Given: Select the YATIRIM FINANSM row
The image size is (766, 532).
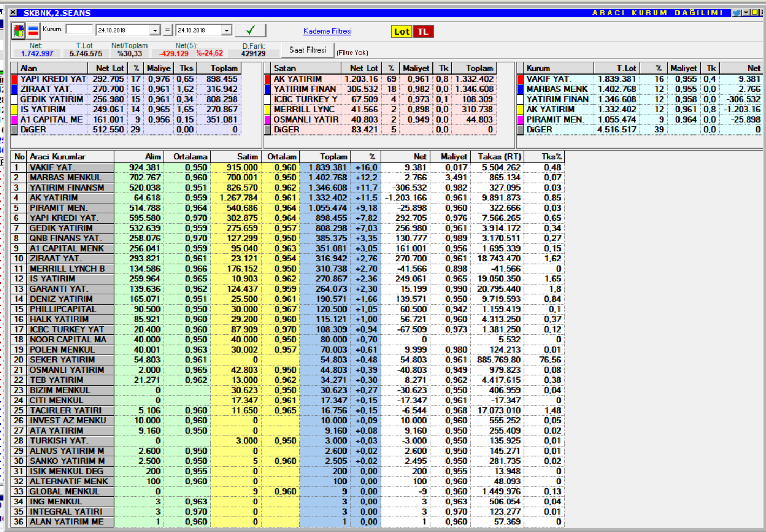Looking at the screenshot, I should (288, 187).
